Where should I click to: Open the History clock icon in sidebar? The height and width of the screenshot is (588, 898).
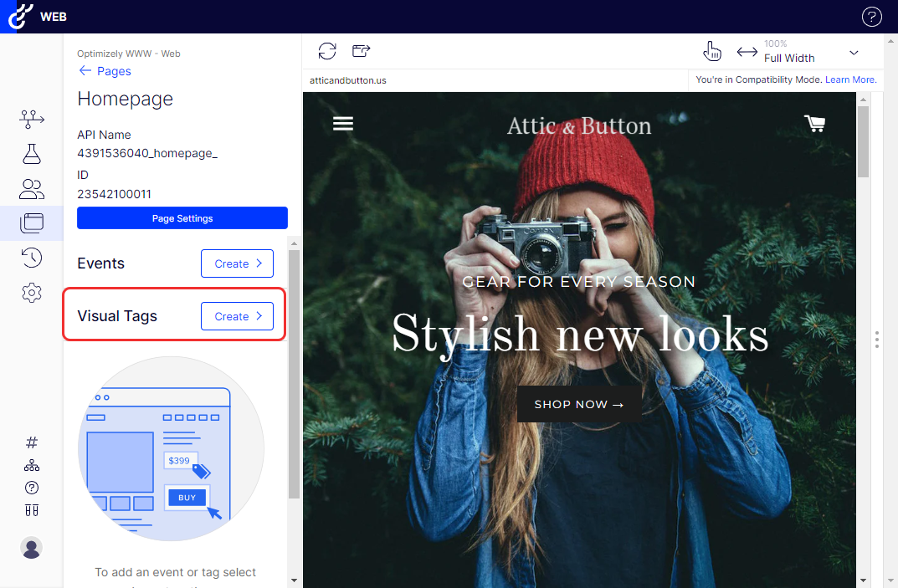click(x=32, y=258)
